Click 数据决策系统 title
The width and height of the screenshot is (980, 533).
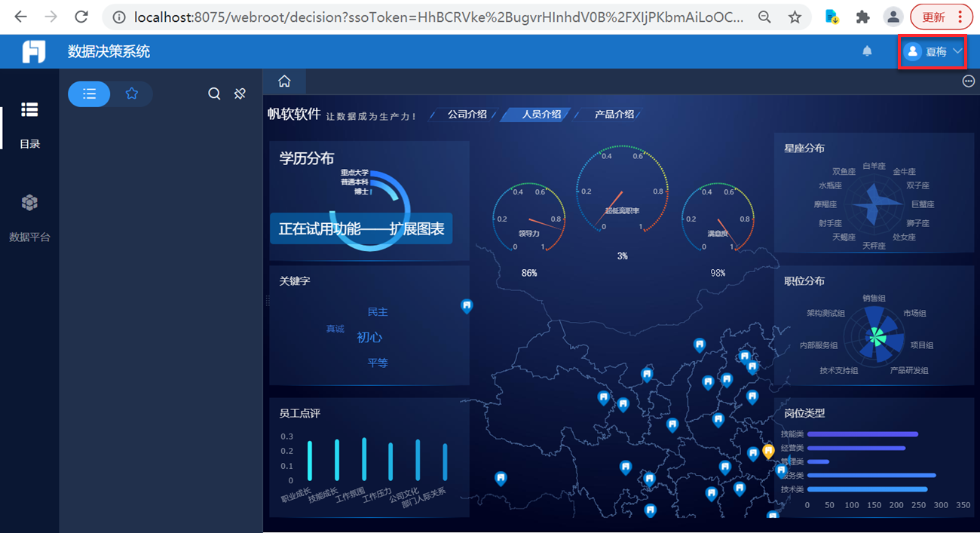point(109,51)
